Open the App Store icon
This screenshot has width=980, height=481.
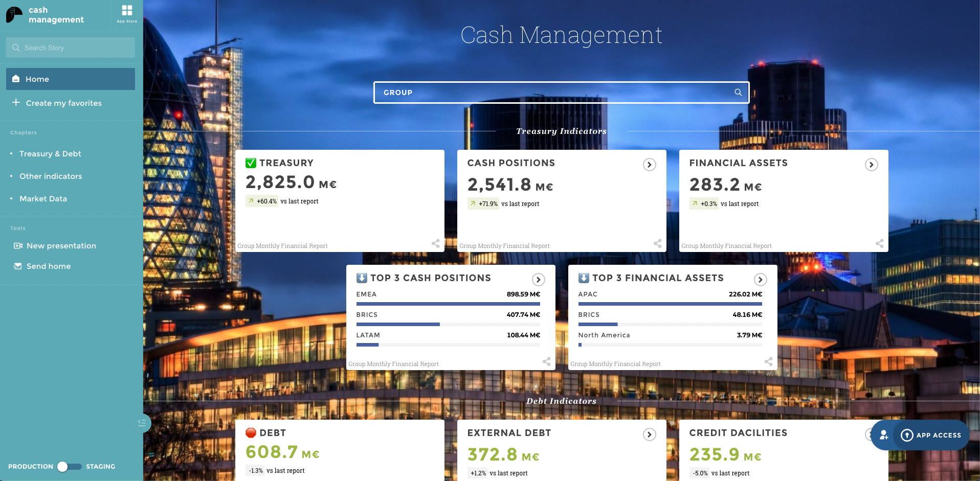127,13
